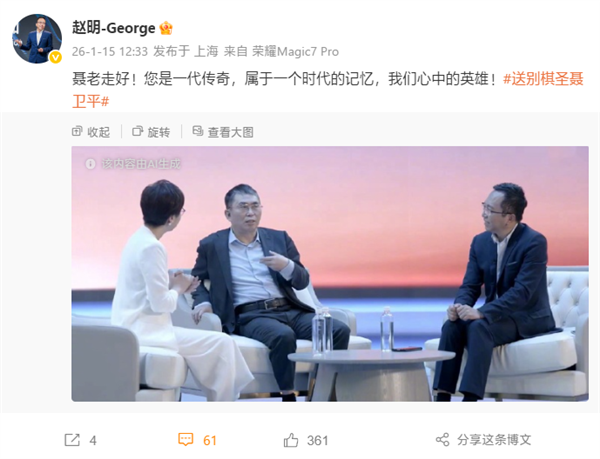
Task: Click the 该内容由AI生成 notice label
Action: 141,164
